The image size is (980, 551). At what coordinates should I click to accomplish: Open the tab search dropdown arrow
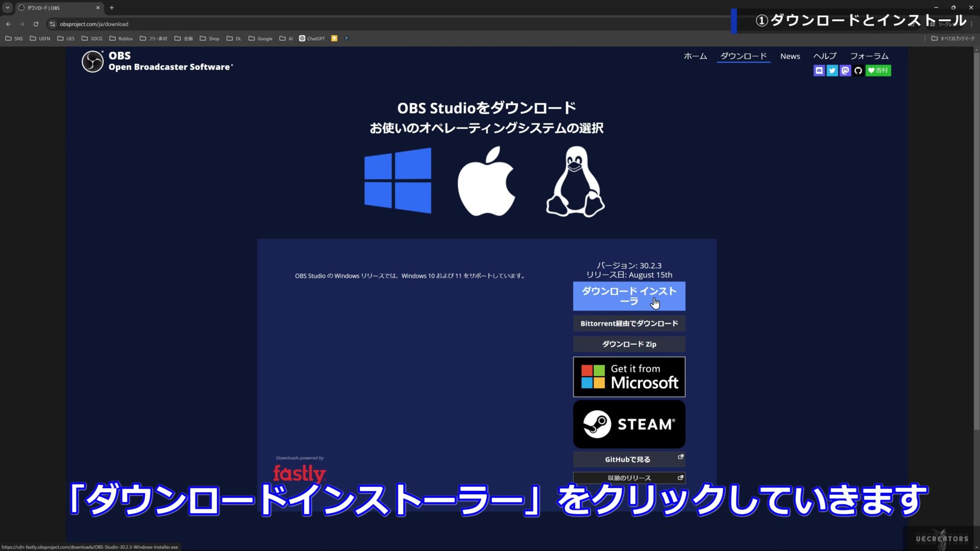pos(8,8)
